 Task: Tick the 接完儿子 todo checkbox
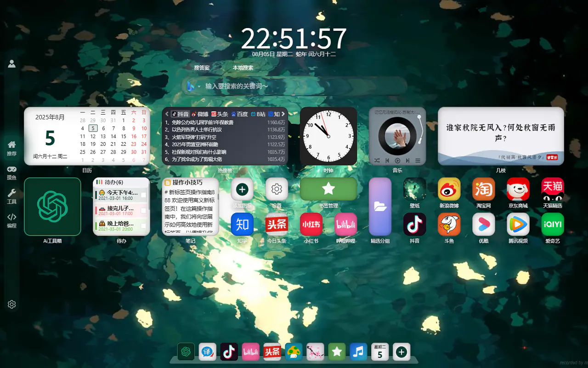pos(143,211)
